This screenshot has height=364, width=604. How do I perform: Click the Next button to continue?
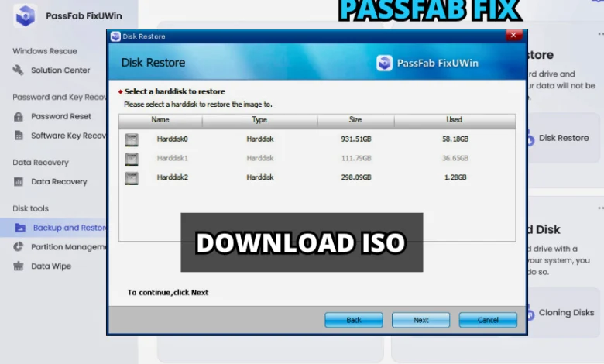click(420, 320)
